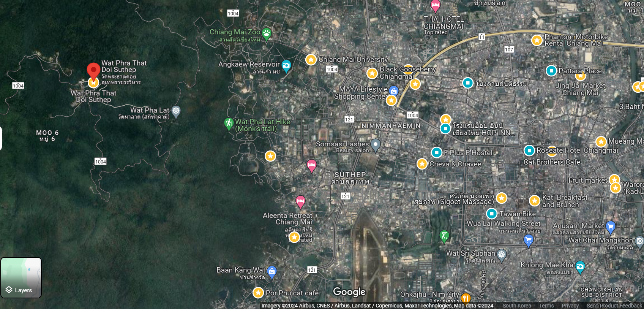
Task: Open the Baan Kang Wat shopping bag icon
Action: pyautogui.click(x=271, y=271)
